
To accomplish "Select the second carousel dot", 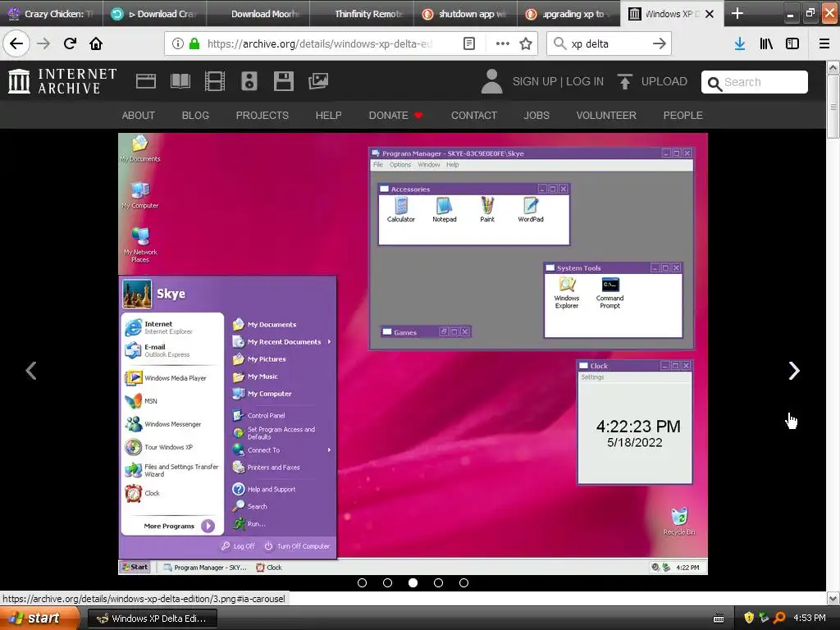I will coord(388,583).
